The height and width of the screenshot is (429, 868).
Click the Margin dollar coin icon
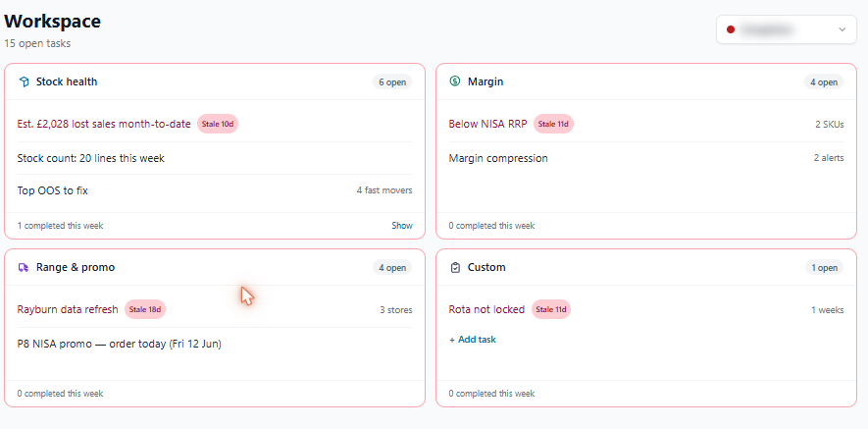pyautogui.click(x=455, y=81)
